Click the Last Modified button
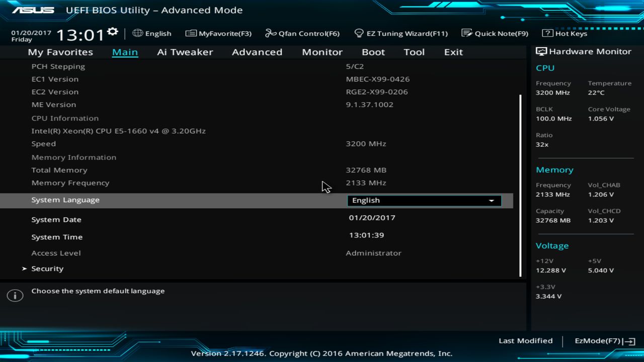 point(525,340)
